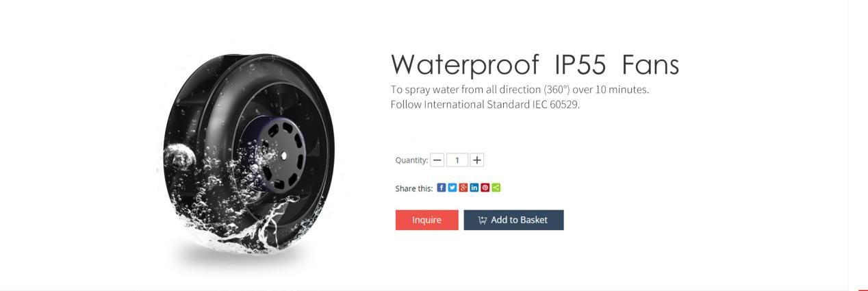The width and height of the screenshot is (868, 291).
Task: Open the green ShareThis icon
Action: pos(496,188)
